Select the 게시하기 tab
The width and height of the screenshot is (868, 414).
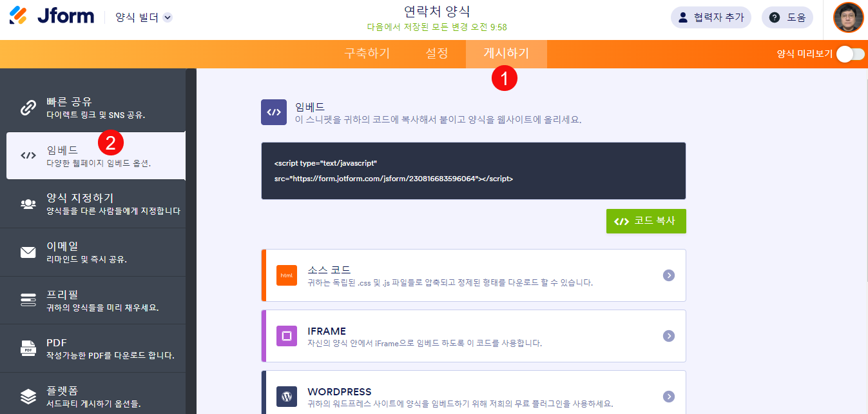tap(506, 54)
